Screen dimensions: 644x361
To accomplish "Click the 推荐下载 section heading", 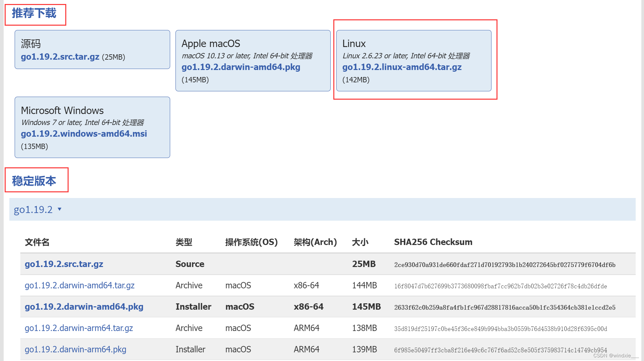I will click(x=34, y=13).
